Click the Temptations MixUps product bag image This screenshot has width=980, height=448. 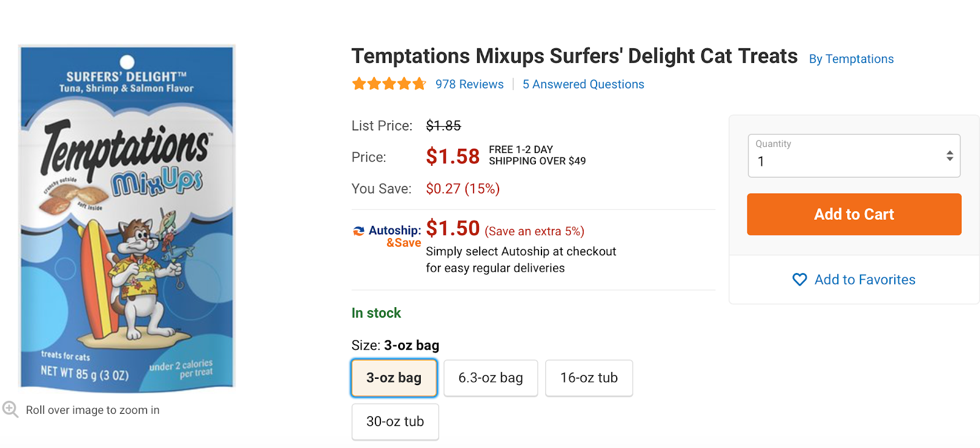pyautogui.click(x=127, y=217)
